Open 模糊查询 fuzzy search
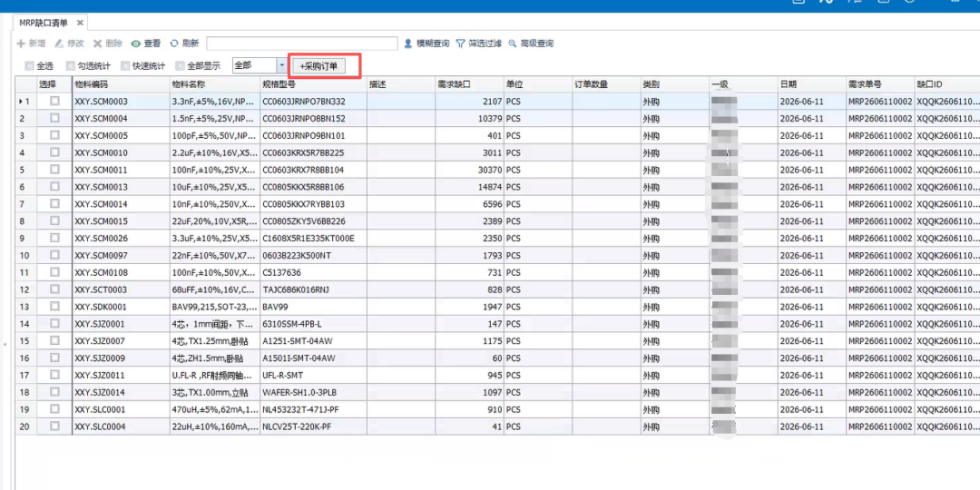Image resolution: width=980 pixels, height=490 pixels. point(426,44)
